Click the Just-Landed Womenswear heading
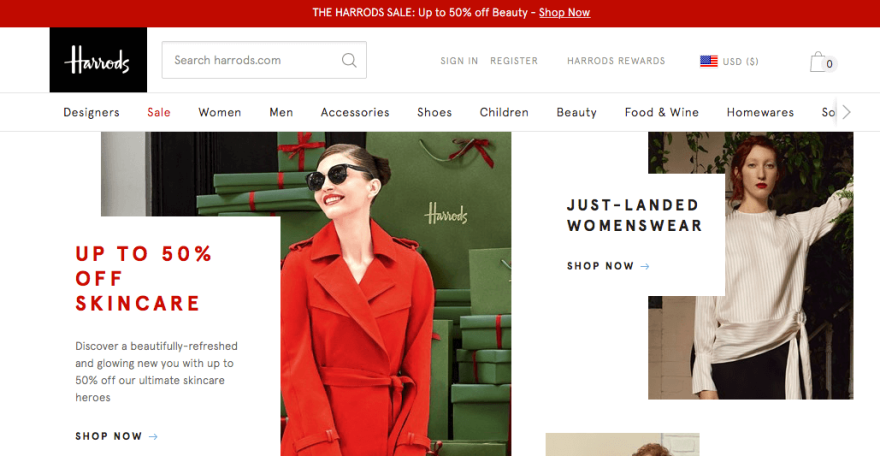 pyautogui.click(x=634, y=215)
